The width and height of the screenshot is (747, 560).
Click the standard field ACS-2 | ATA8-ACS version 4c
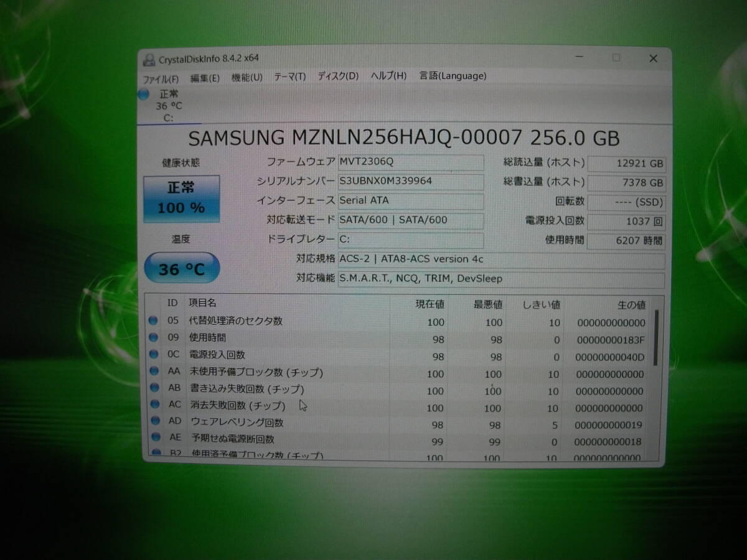click(501, 259)
